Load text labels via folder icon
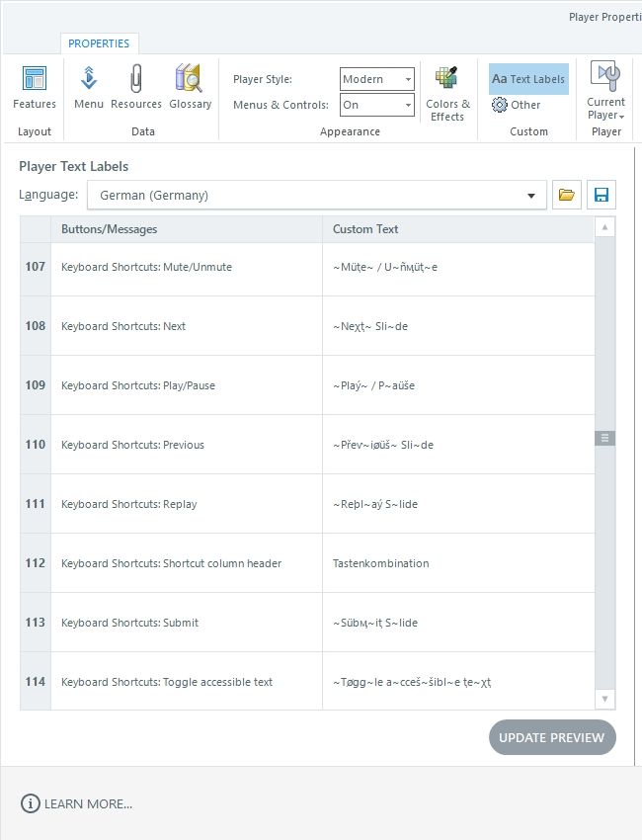 click(567, 195)
